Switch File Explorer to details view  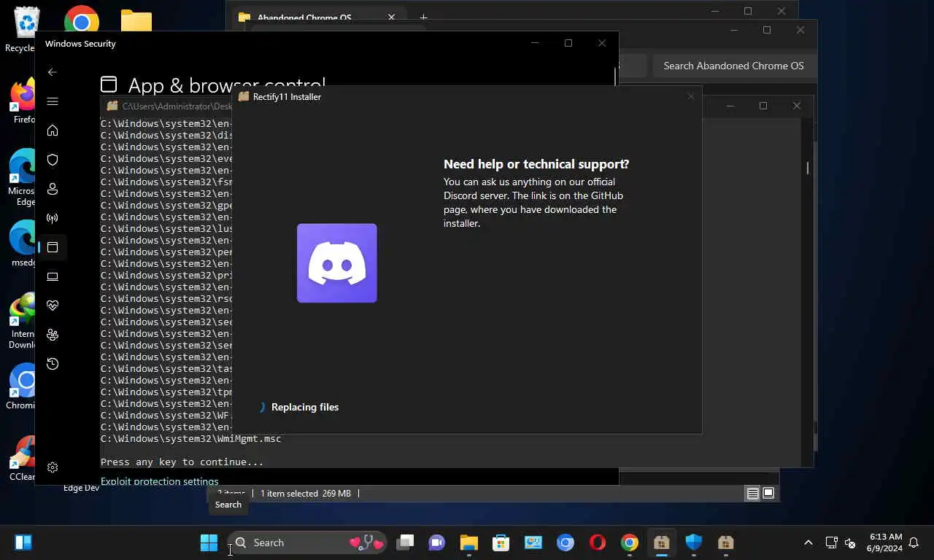coord(752,494)
